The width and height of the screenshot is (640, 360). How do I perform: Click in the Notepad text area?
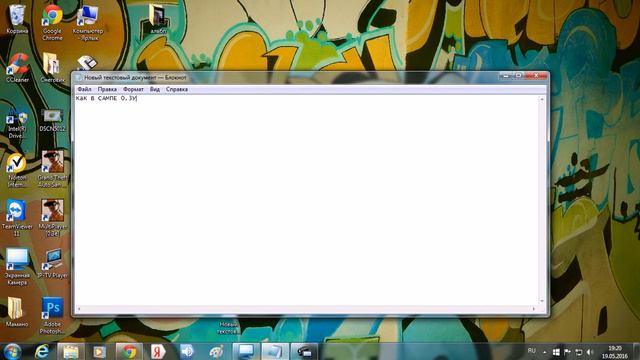point(306,200)
